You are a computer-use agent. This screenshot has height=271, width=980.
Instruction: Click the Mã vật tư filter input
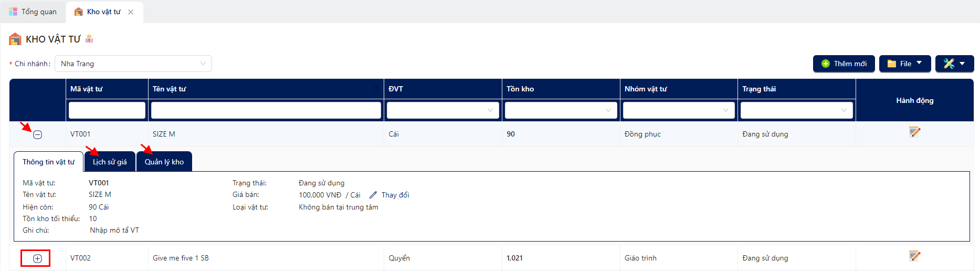pyautogui.click(x=107, y=110)
